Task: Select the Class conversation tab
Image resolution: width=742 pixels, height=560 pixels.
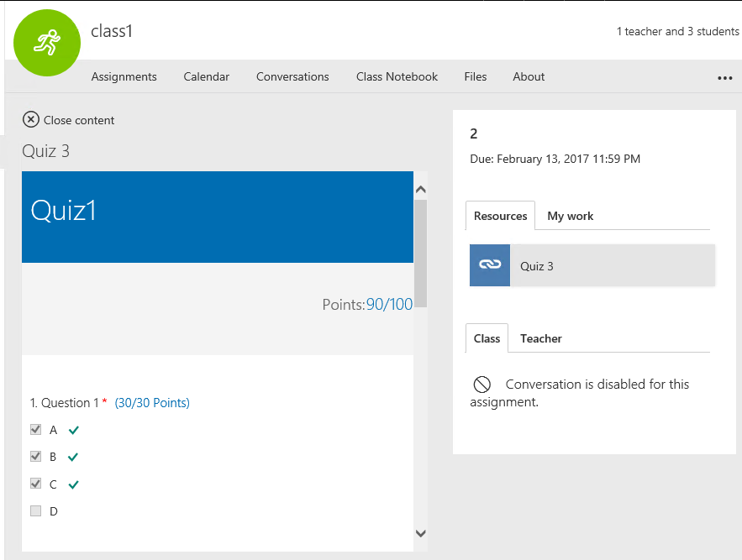Action: [487, 338]
